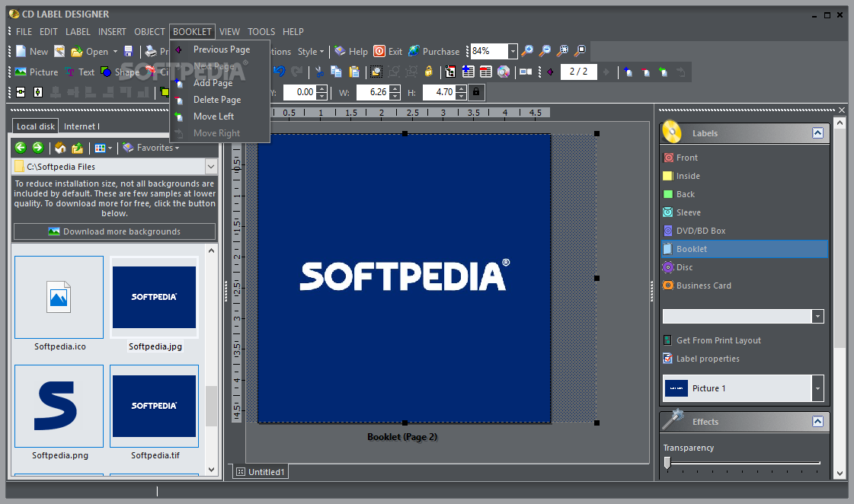The width and height of the screenshot is (854, 504).
Task: Click the Home folder icon in file browser
Action: [60, 148]
